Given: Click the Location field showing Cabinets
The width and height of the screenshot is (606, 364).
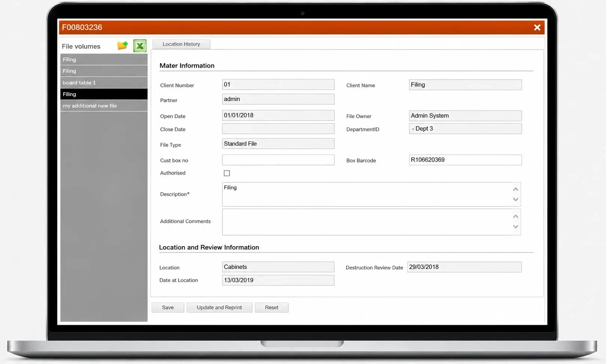Looking at the screenshot, I should tap(278, 267).
